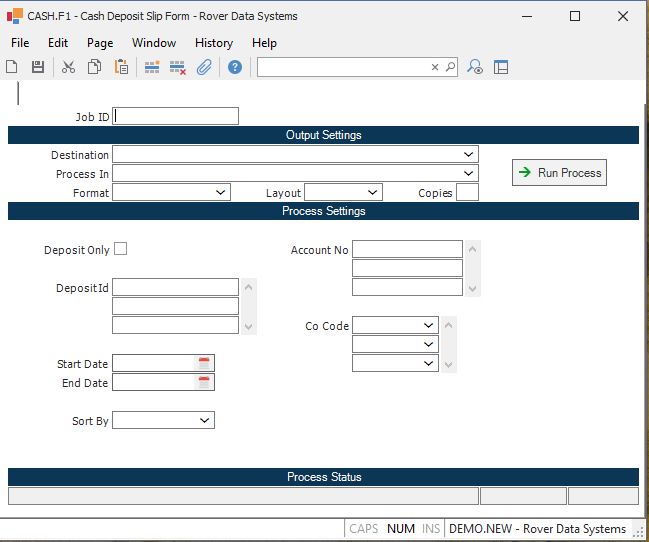
Task: Open the Process In dropdown
Action: [468, 174]
